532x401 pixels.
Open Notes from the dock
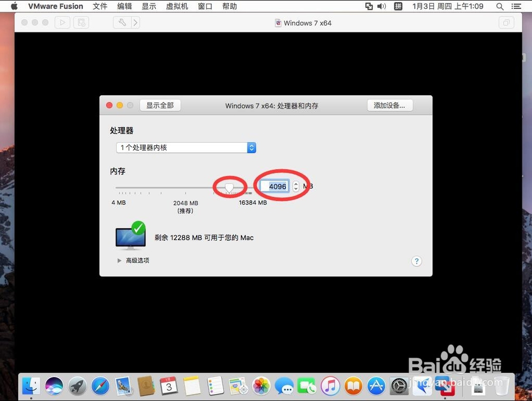192,386
